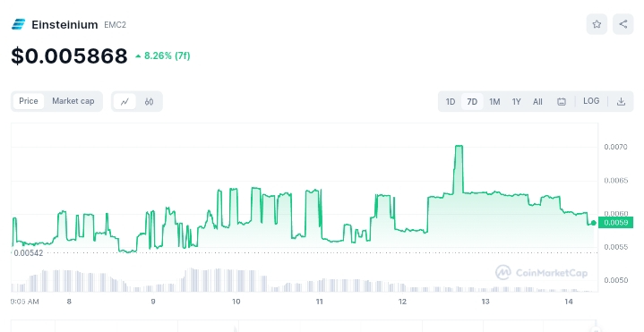Click the Einsteinium coin logo

click(18, 25)
